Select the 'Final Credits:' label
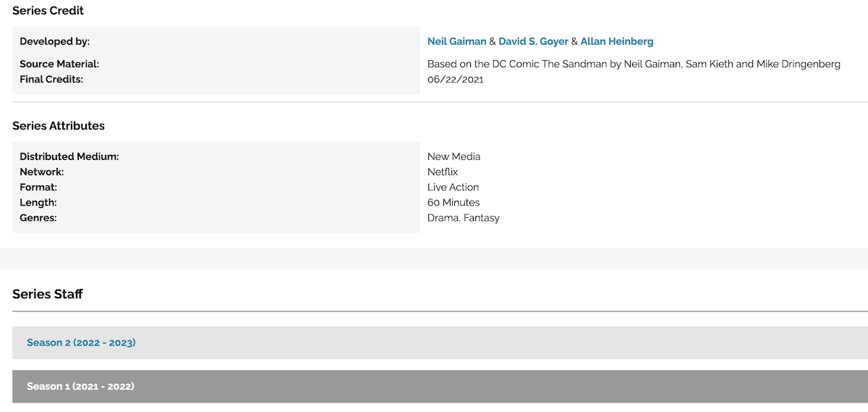The image size is (868, 412). point(51,79)
